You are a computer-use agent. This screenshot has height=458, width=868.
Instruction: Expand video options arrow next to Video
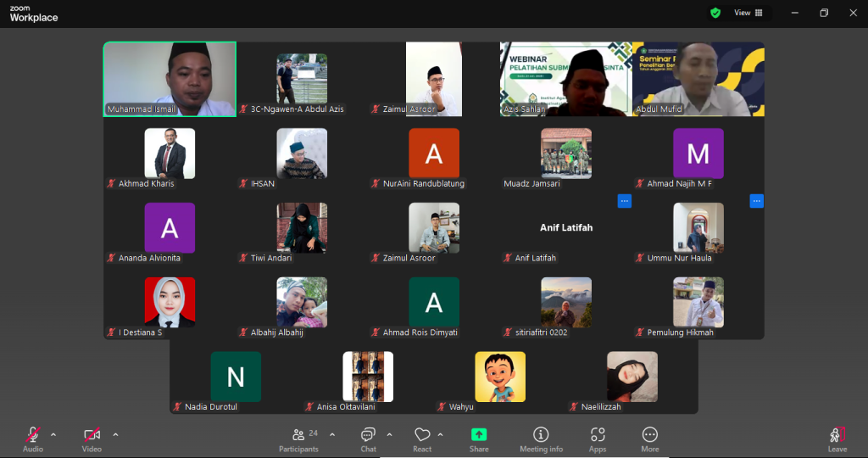pyautogui.click(x=115, y=435)
